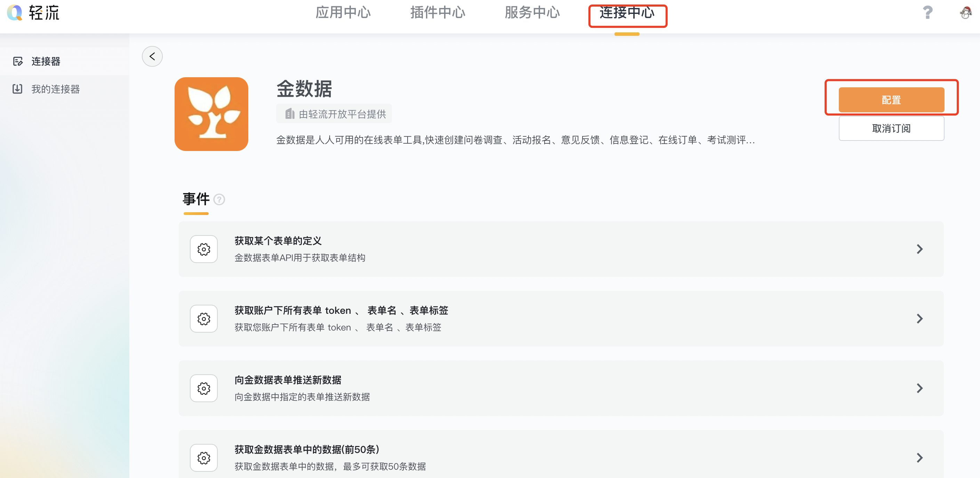Screen dimensions: 980x478
Task: Click the 金数据 description paragraph
Action: (x=515, y=140)
